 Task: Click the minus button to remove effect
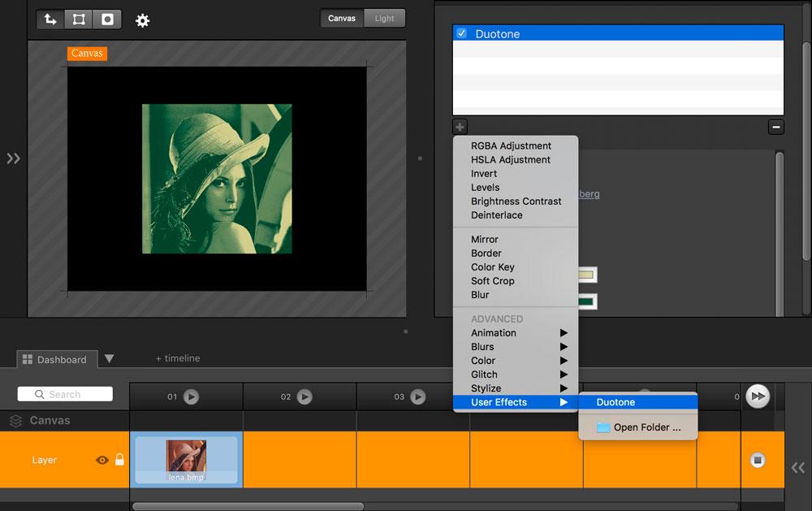click(x=775, y=127)
